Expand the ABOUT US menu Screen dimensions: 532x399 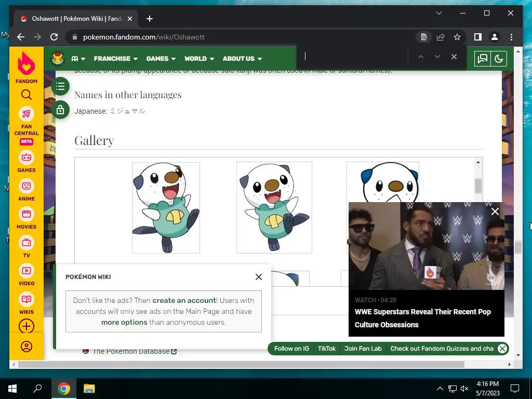[x=242, y=59]
